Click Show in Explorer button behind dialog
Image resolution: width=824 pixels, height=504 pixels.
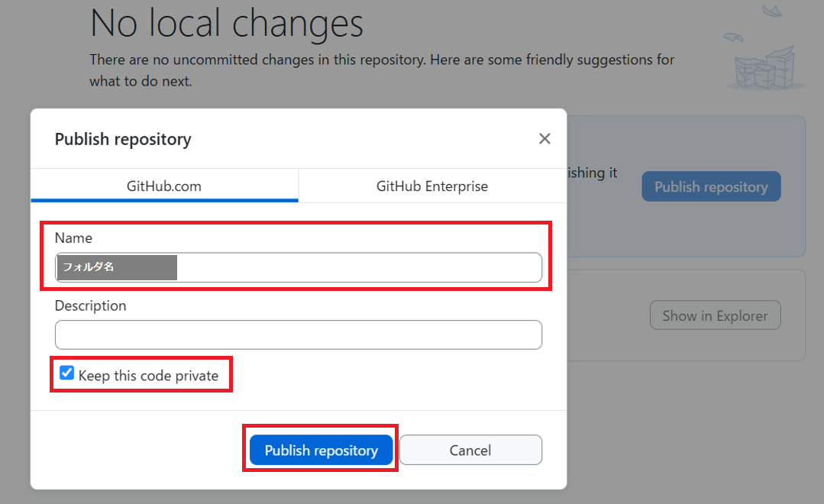click(x=716, y=315)
